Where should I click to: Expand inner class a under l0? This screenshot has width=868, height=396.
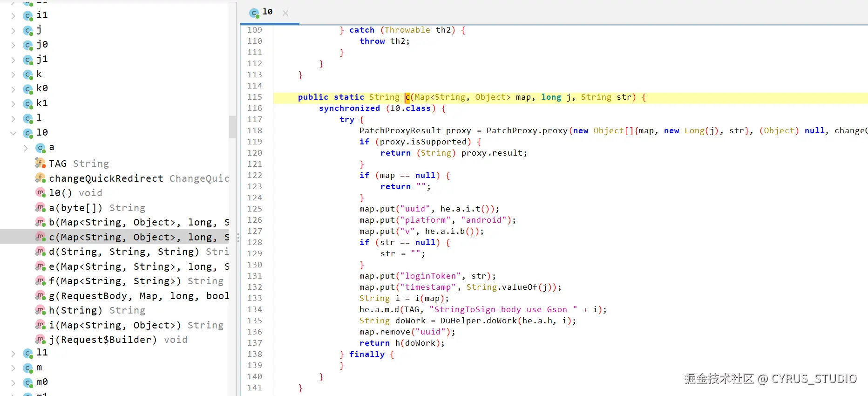[x=26, y=148]
